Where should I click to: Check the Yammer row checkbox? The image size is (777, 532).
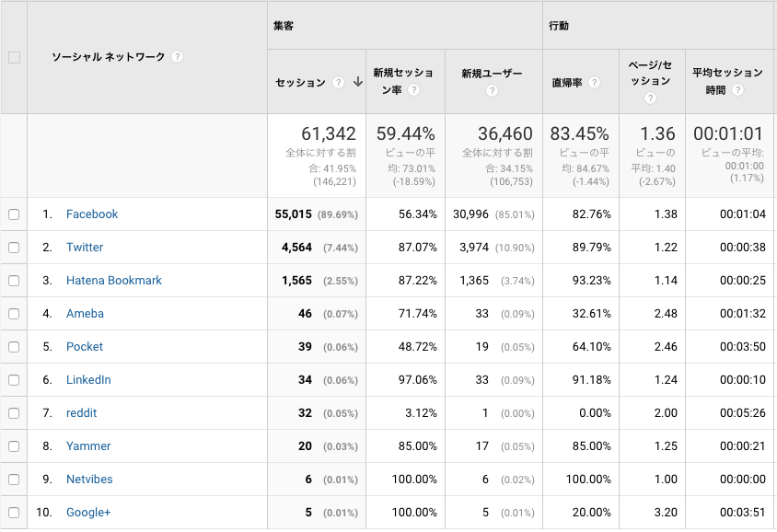point(14,446)
